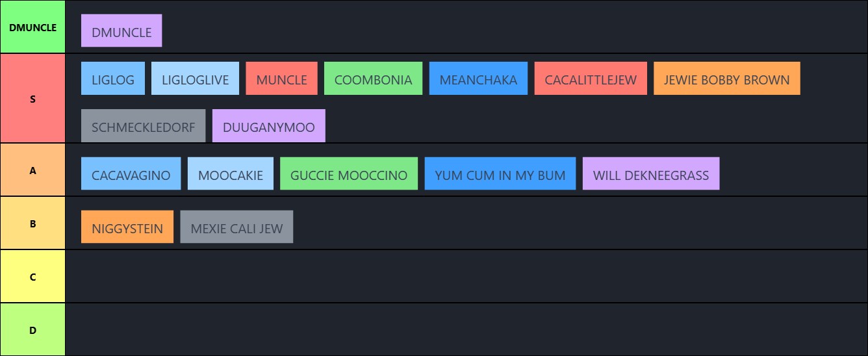Select the yellow C tier label
This screenshot has height=356, width=868.
32,277
